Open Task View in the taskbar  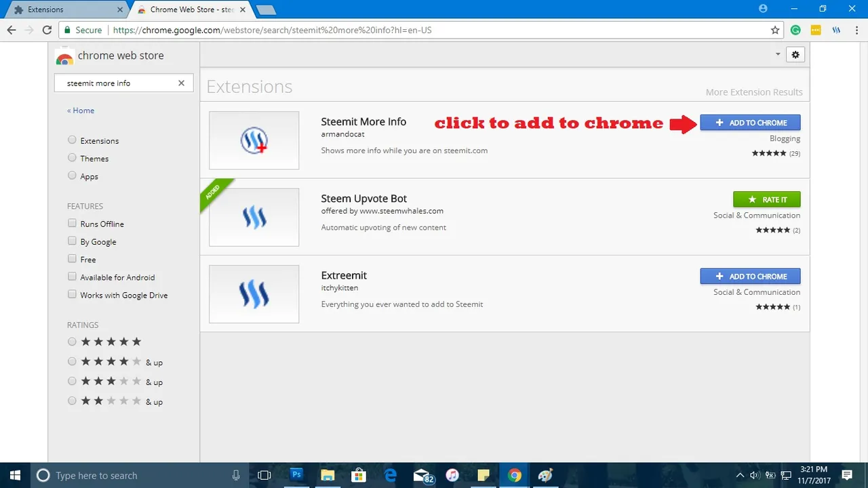(264, 475)
